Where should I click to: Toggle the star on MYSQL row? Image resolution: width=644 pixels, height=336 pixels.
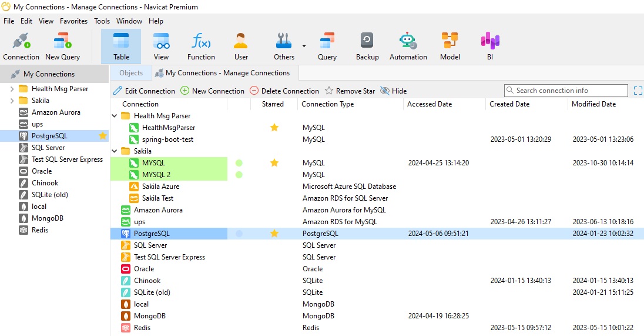[274, 163]
